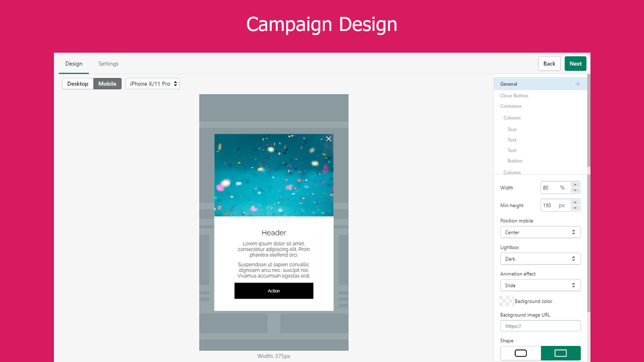644x362 pixels.
Task: Change the Lightbox dropdown from Dark
Action: (x=540, y=258)
